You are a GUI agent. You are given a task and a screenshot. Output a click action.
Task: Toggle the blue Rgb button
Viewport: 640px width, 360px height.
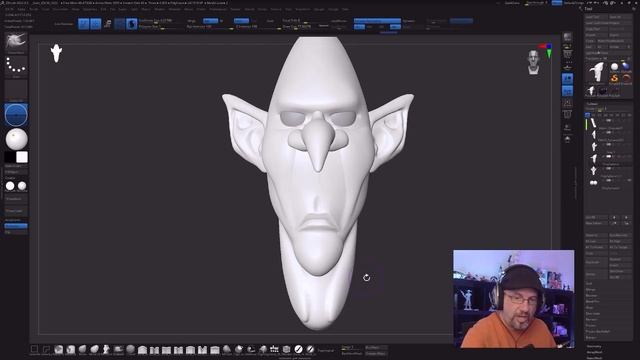click(x=211, y=21)
